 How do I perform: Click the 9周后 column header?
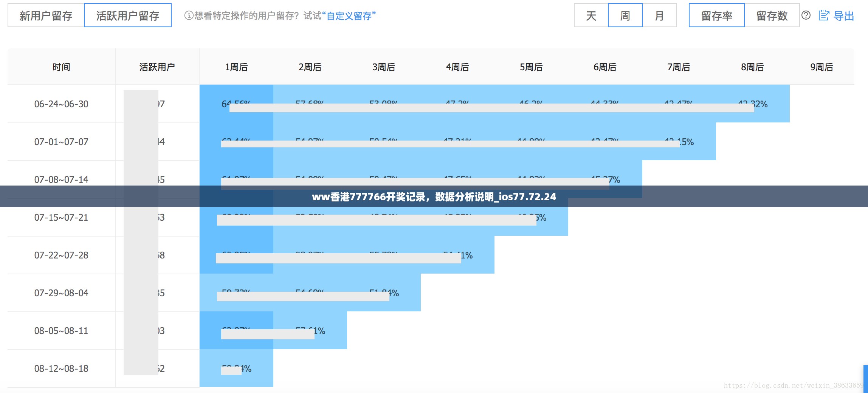coord(821,67)
